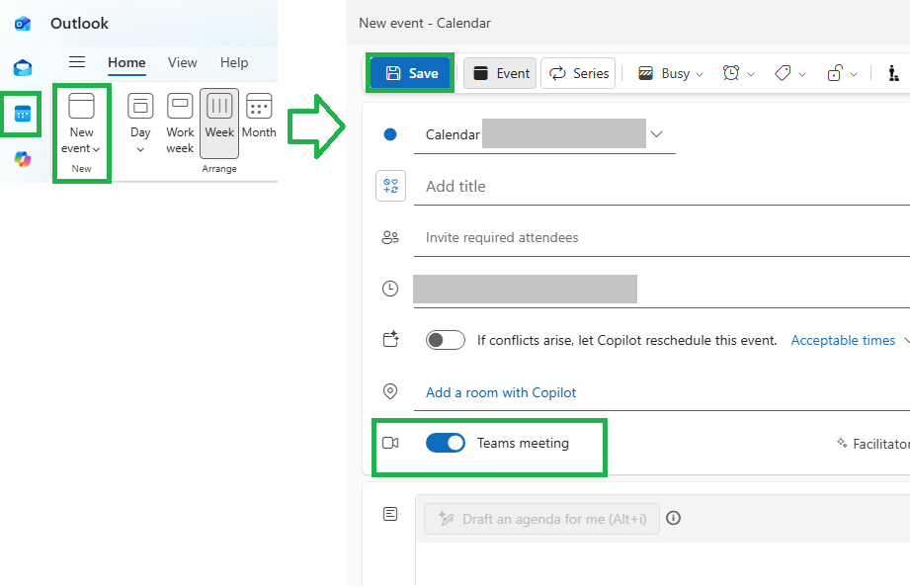The width and height of the screenshot is (910, 588).
Task: Switch to Week view
Action: (x=219, y=124)
